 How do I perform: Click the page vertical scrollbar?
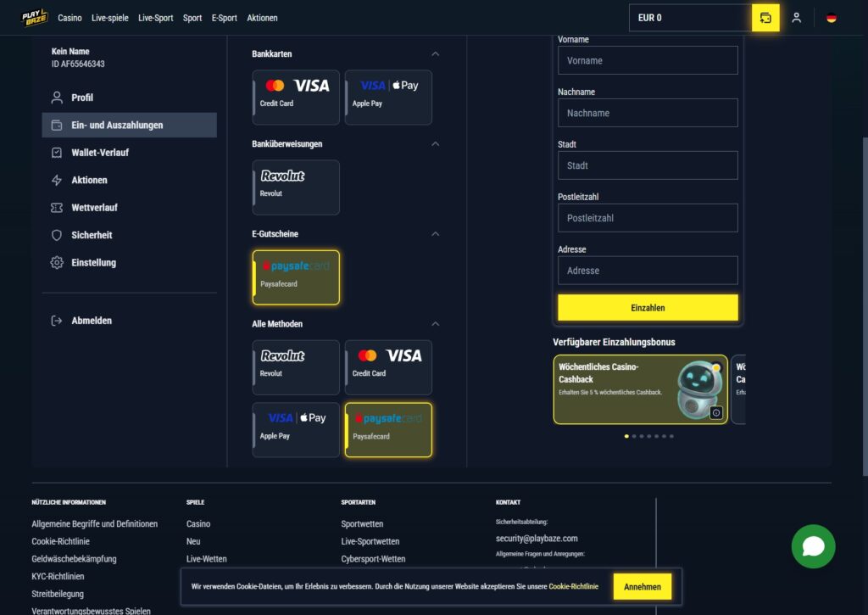click(x=865, y=306)
